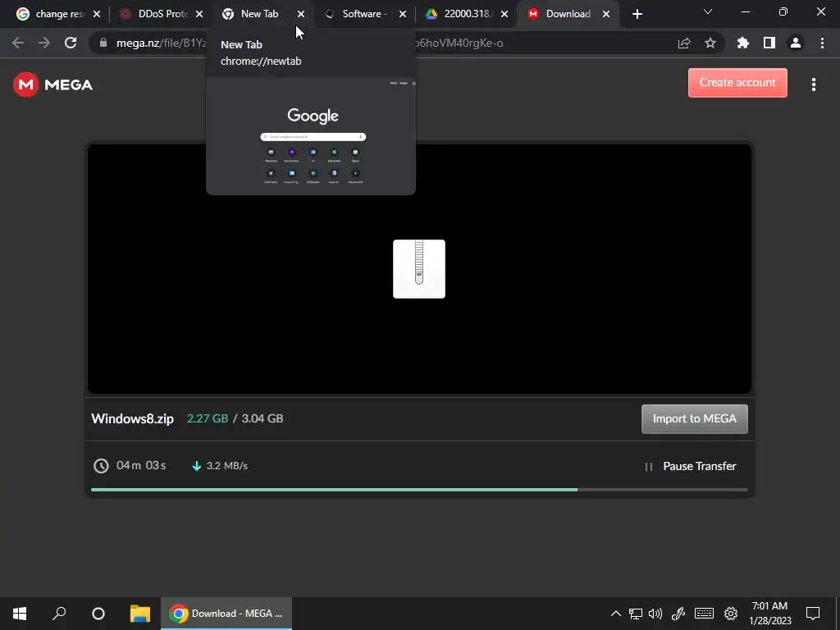Viewport: 840px width, 630px height.
Task: Click the Google new tab preview thumbnail
Action: (311, 136)
